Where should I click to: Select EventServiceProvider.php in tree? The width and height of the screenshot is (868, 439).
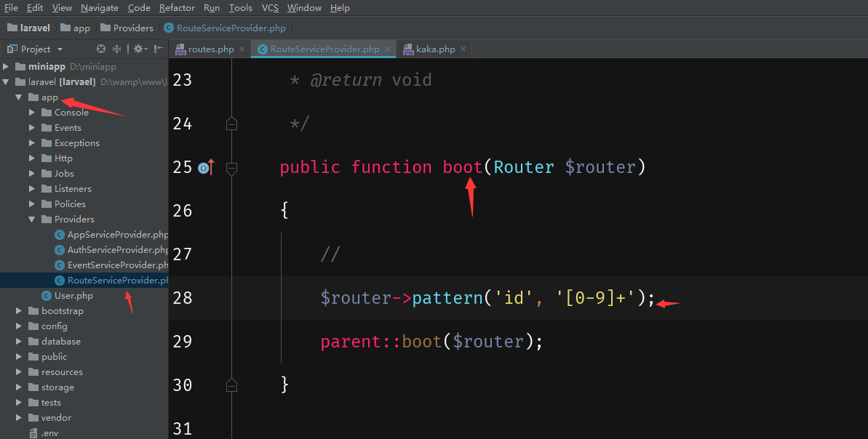click(x=111, y=265)
